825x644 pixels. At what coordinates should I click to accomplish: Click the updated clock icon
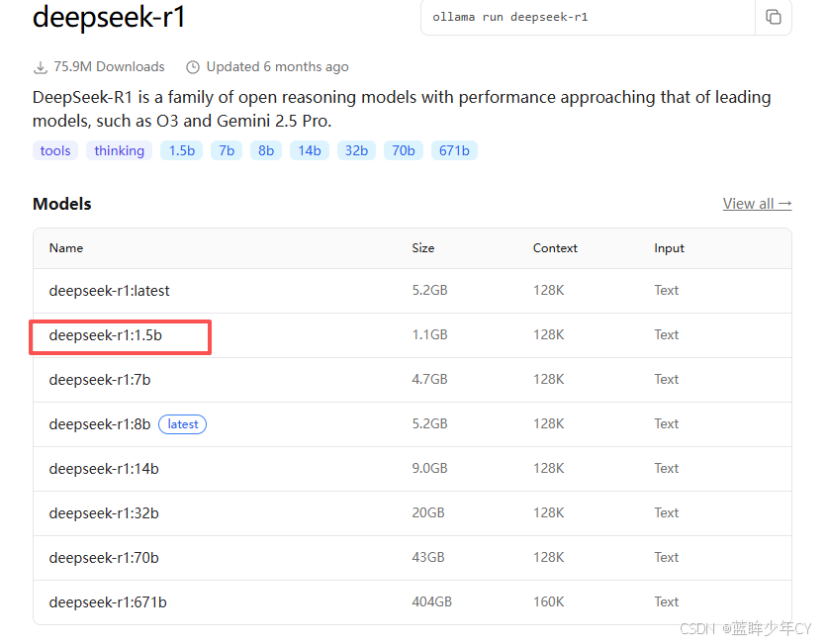193,67
